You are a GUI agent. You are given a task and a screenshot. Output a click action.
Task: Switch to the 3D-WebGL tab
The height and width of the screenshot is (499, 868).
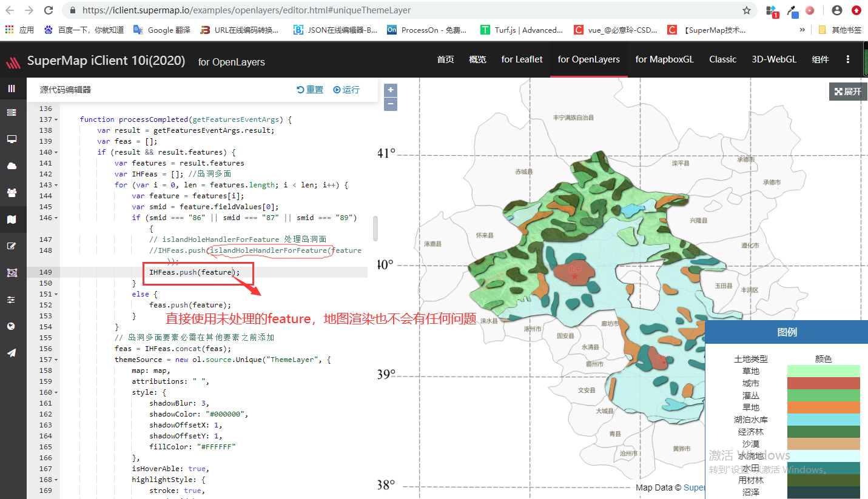tap(774, 59)
